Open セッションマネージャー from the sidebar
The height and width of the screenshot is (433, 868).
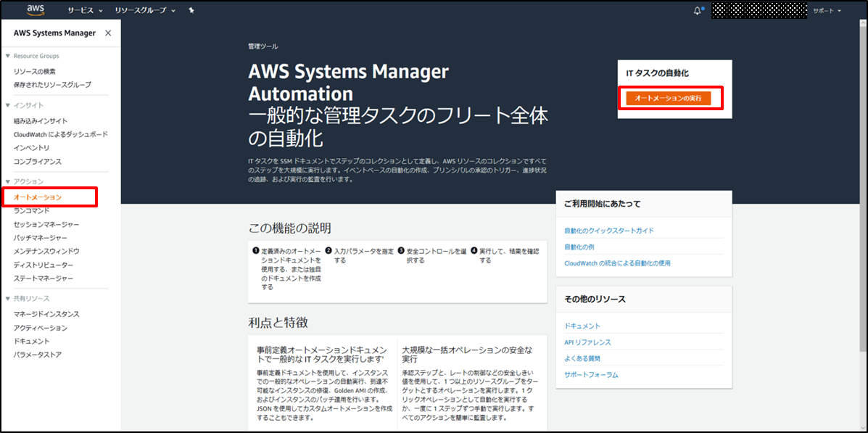click(x=46, y=224)
